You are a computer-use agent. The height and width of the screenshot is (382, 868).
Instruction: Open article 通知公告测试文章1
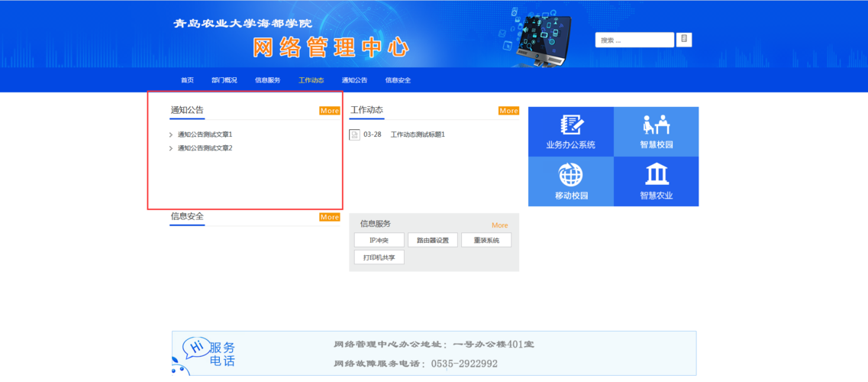pos(205,134)
